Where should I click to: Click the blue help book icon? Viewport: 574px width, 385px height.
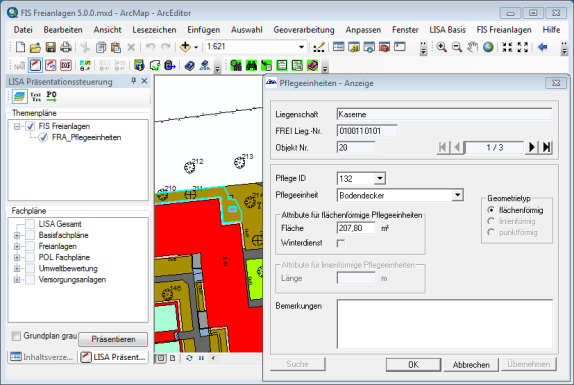(189, 66)
